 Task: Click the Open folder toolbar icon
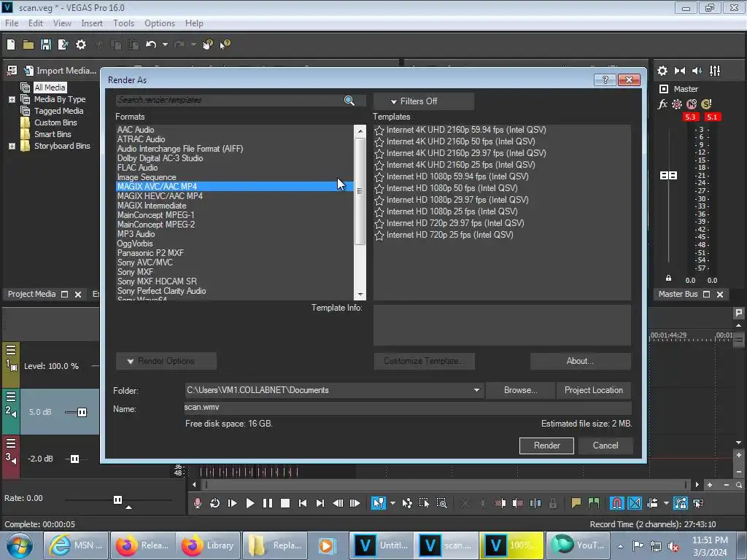pos(28,44)
